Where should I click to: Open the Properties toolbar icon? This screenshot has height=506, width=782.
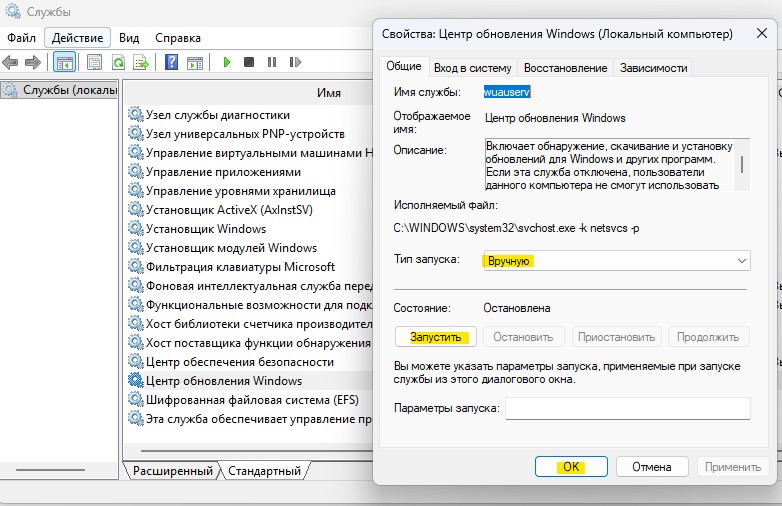[94, 62]
